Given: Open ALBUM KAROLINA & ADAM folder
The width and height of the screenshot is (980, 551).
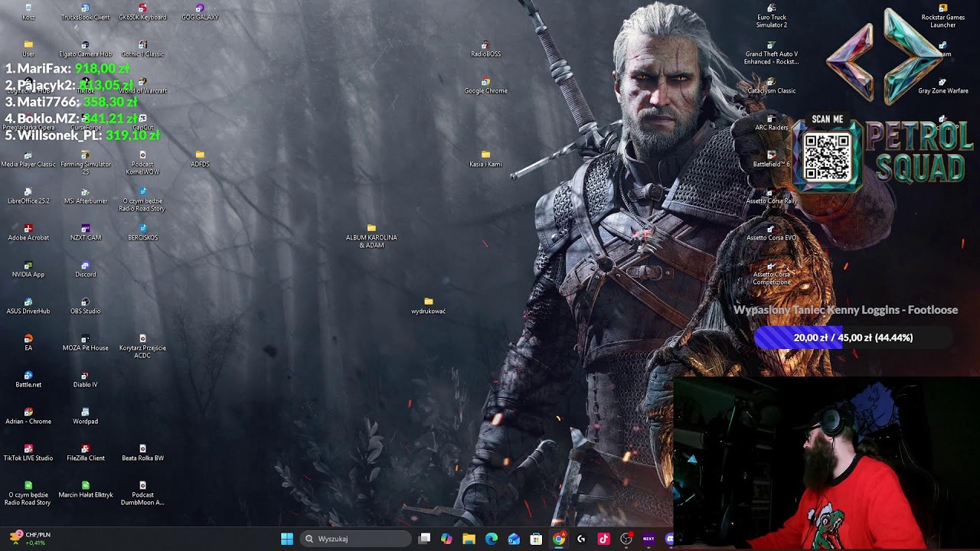Looking at the screenshot, I should click(x=371, y=236).
